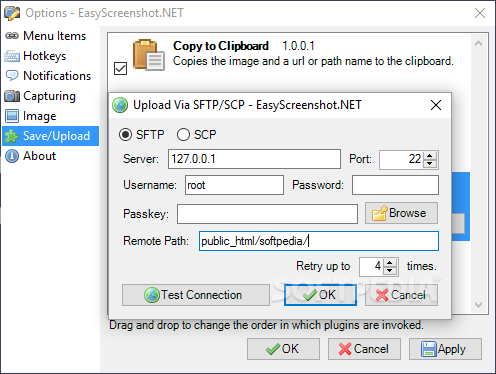This screenshot has height=374, width=496.
Task: Click the Copy to Clipboard plugin title
Action: pyautogui.click(x=221, y=46)
